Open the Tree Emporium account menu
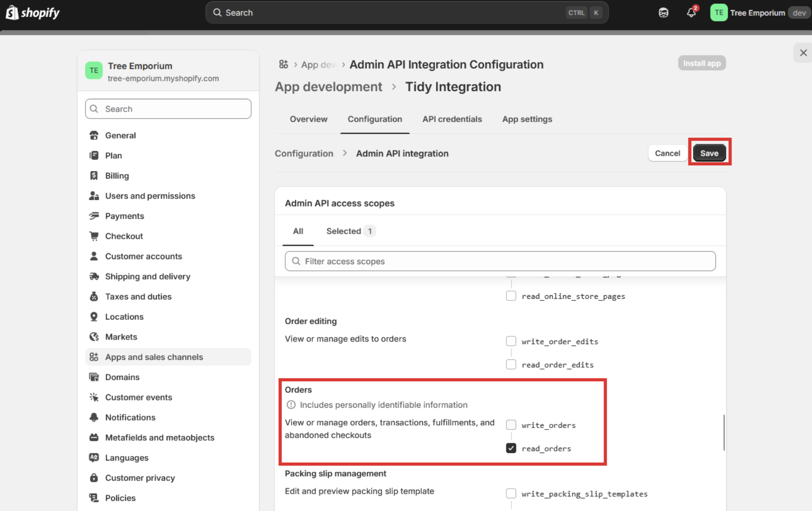 tap(759, 13)
